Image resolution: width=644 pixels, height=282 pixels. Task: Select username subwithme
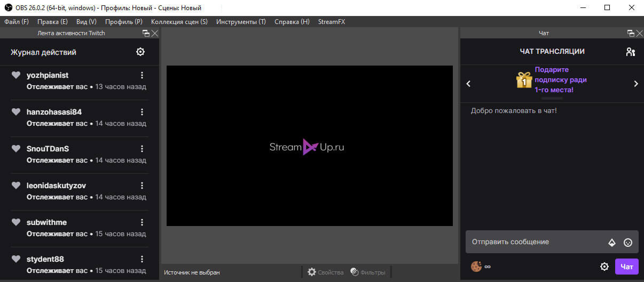47,222
